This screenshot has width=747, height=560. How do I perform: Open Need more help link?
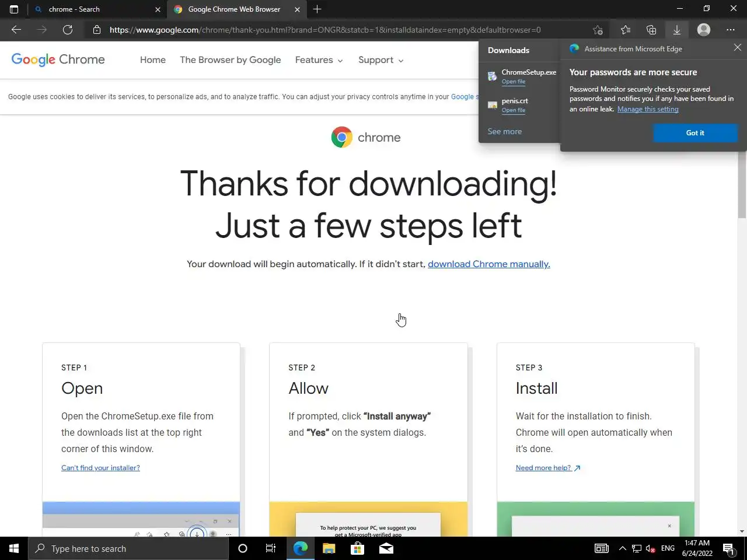pyautogui.click(x=548, y=468)
